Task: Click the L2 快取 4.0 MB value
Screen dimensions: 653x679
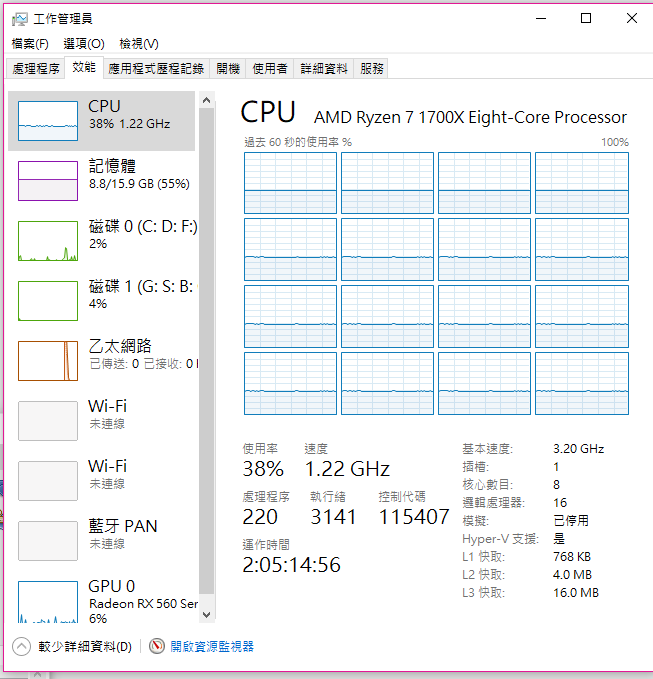Action: [572, 575]
